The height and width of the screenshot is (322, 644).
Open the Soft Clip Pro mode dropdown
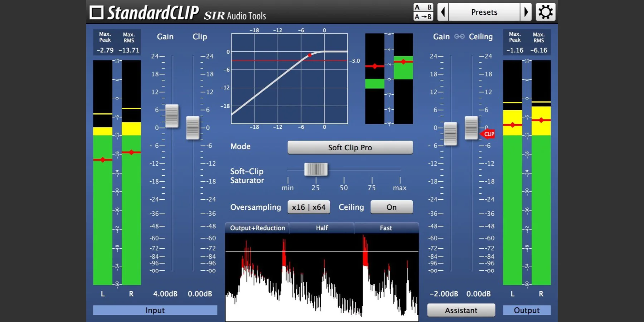tap(350, 147)
